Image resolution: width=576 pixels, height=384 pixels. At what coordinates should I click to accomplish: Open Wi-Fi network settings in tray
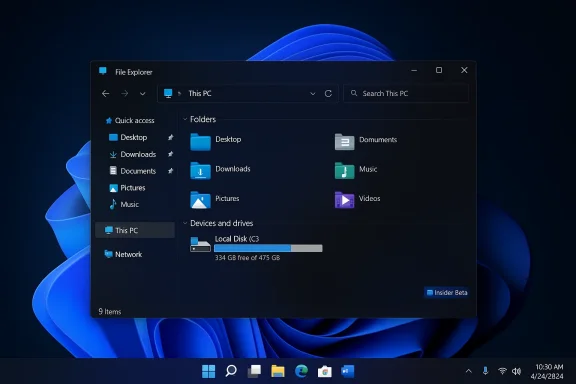coord(502,371)
